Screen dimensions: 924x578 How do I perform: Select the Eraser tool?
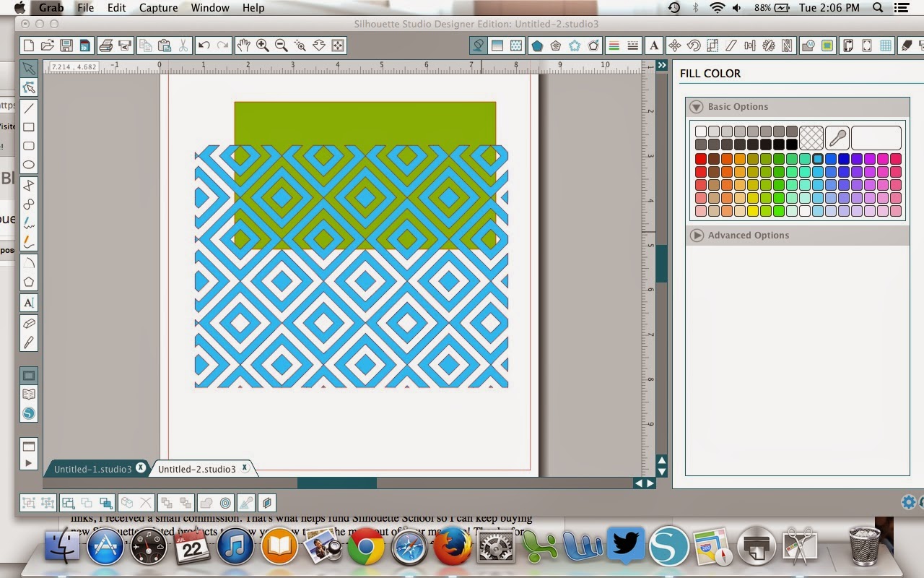(x=29, y=322)
